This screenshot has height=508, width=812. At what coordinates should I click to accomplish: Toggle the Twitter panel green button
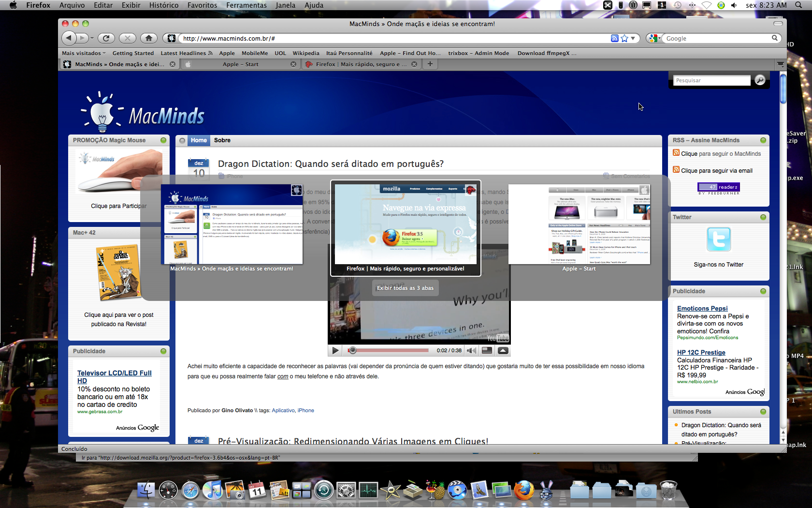coord(763,217)
